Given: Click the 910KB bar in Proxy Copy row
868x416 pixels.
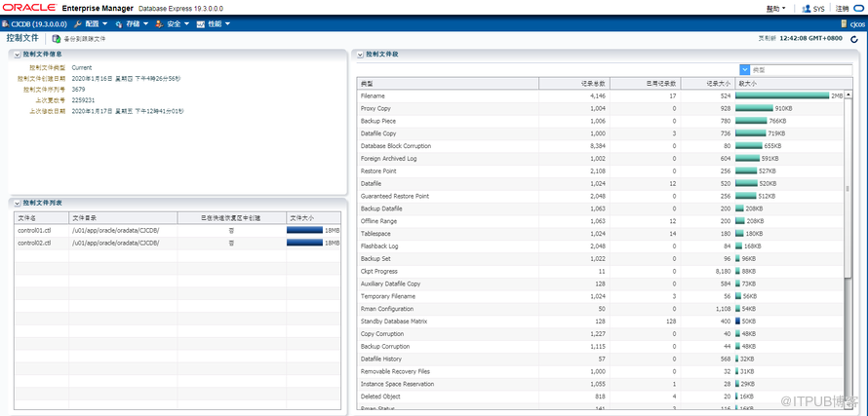Looking at the screenshot, I should (x=754, y=108).
